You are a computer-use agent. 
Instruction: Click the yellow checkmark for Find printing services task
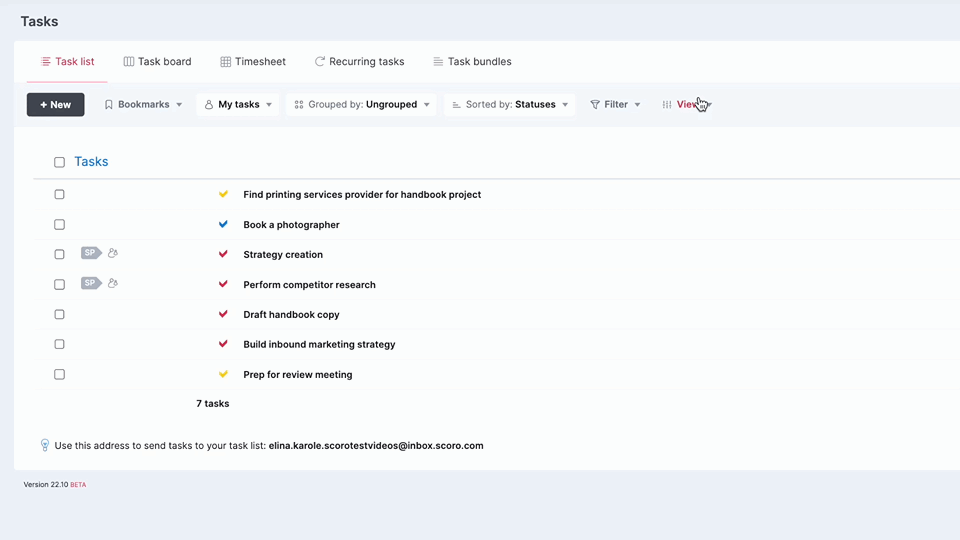tap(223, 194)
